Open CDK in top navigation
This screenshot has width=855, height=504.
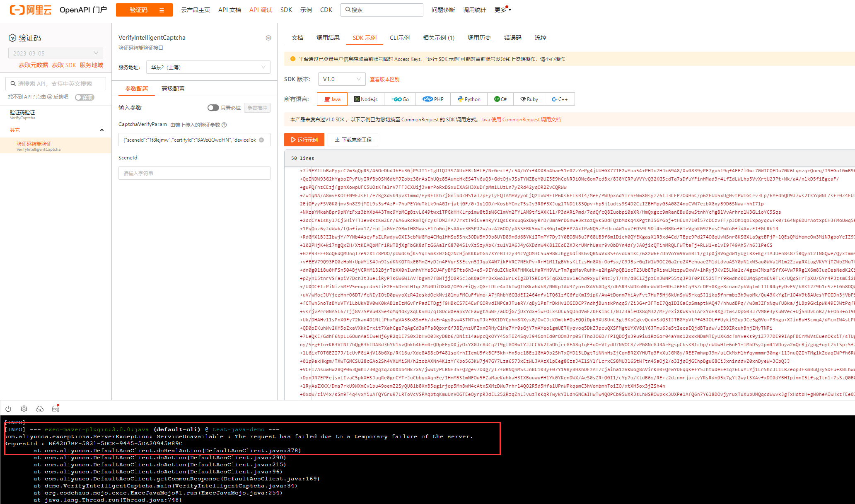(x=326, y=10)
